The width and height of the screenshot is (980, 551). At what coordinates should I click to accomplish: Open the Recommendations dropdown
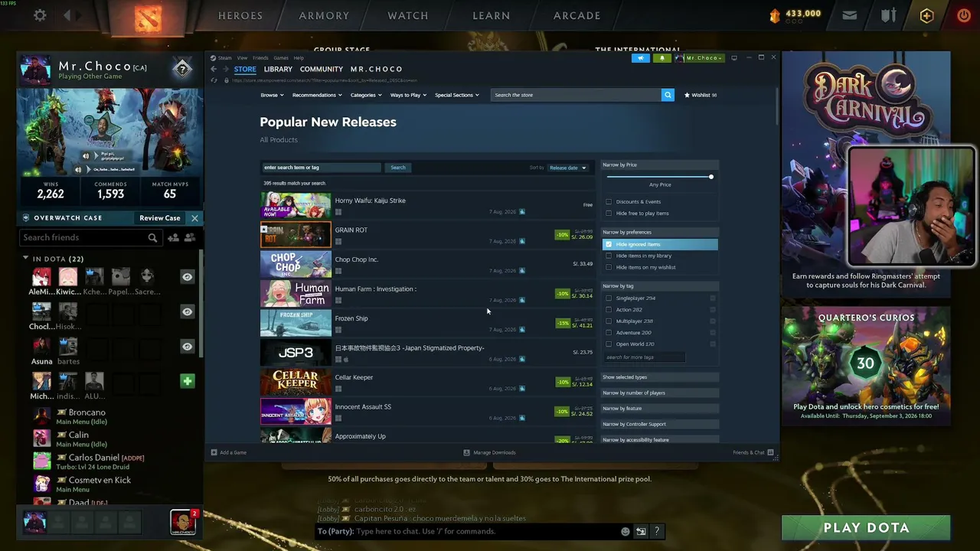pyautogui.click(x=316, y=95)
